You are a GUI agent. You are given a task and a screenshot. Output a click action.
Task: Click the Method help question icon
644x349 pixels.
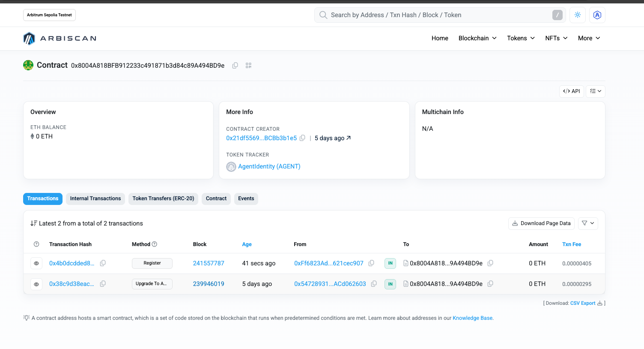[155, 244]
